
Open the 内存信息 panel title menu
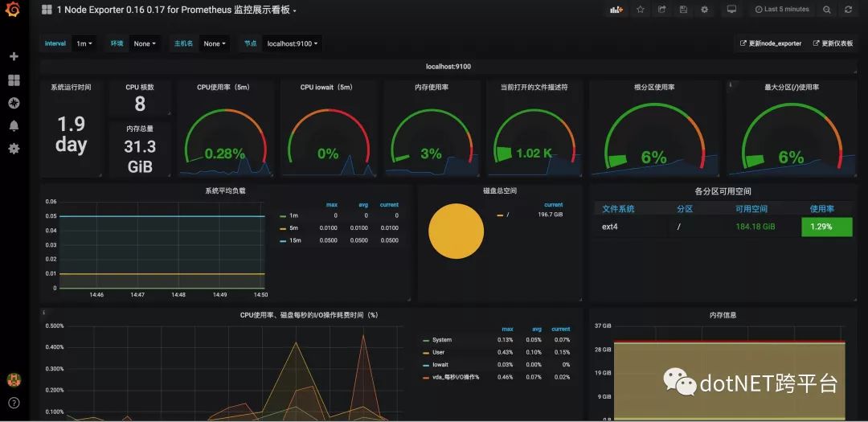723,315
